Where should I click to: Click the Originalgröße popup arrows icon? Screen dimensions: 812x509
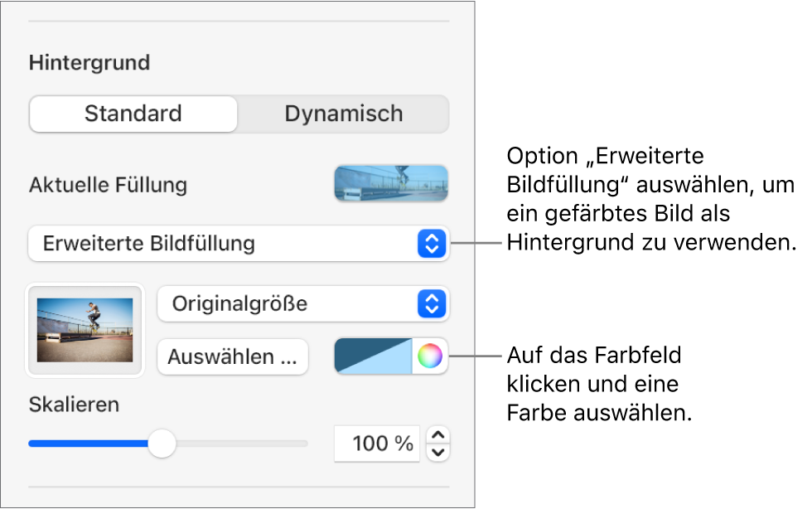pyautogui.click(x=431, y=304)
